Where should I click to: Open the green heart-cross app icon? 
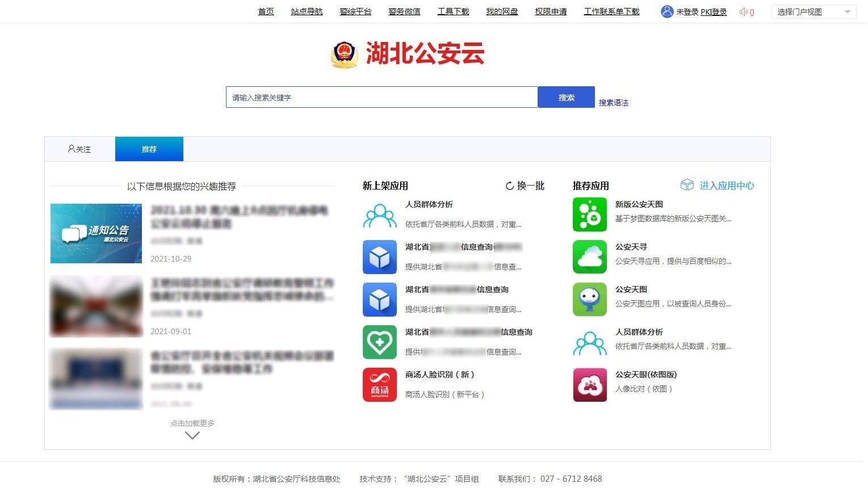(379, 342)
